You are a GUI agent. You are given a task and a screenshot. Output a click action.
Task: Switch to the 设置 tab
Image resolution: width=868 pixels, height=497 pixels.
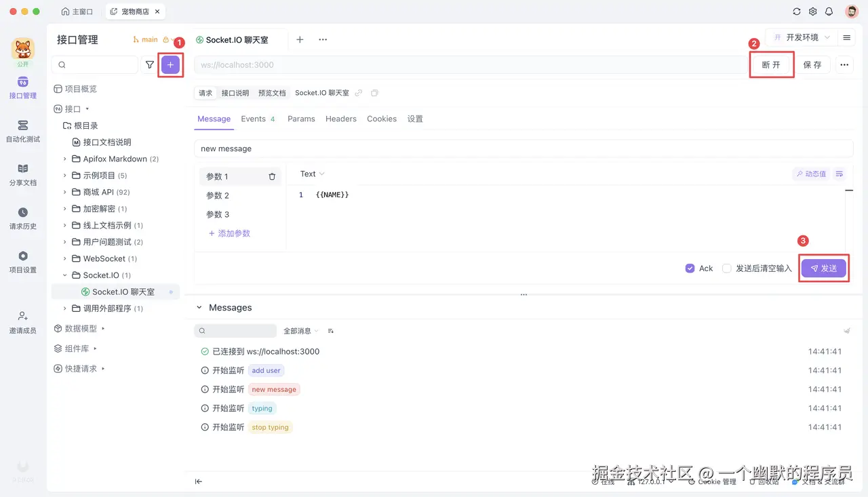[415, 119]
